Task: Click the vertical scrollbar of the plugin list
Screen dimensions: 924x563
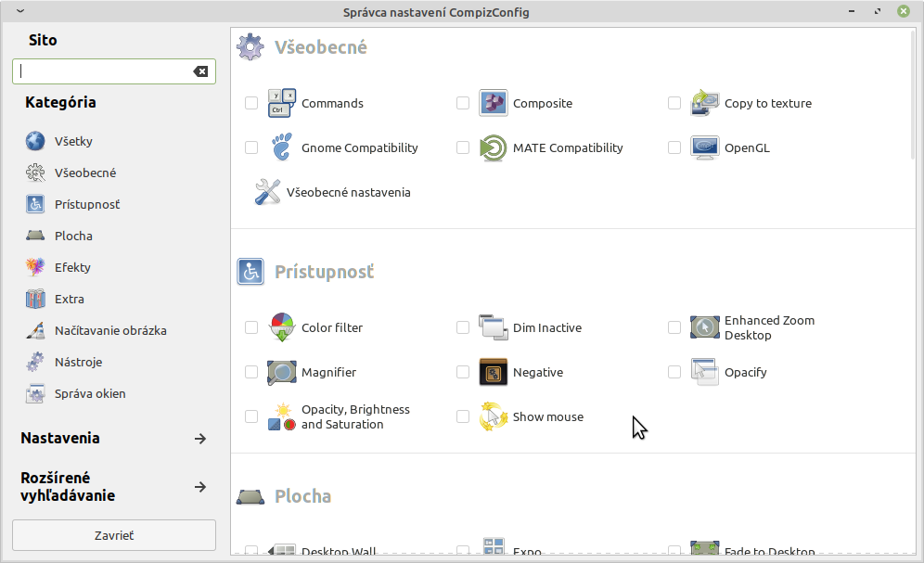Action: point(913,95)
